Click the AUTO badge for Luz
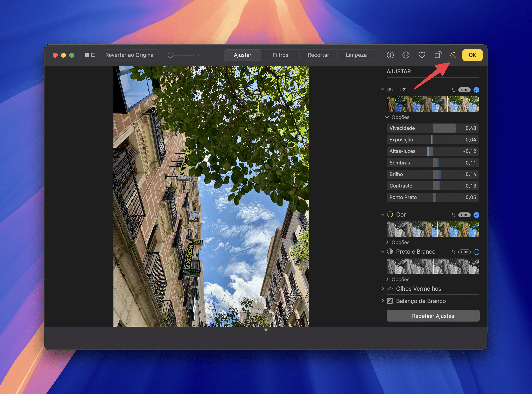Viewport: 532px width, 394px height. coord(464,90)
